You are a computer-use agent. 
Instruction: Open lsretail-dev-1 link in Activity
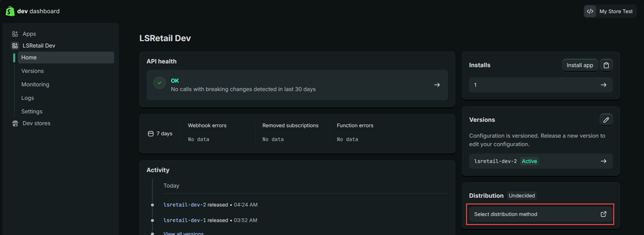click(x=184, y=220)
